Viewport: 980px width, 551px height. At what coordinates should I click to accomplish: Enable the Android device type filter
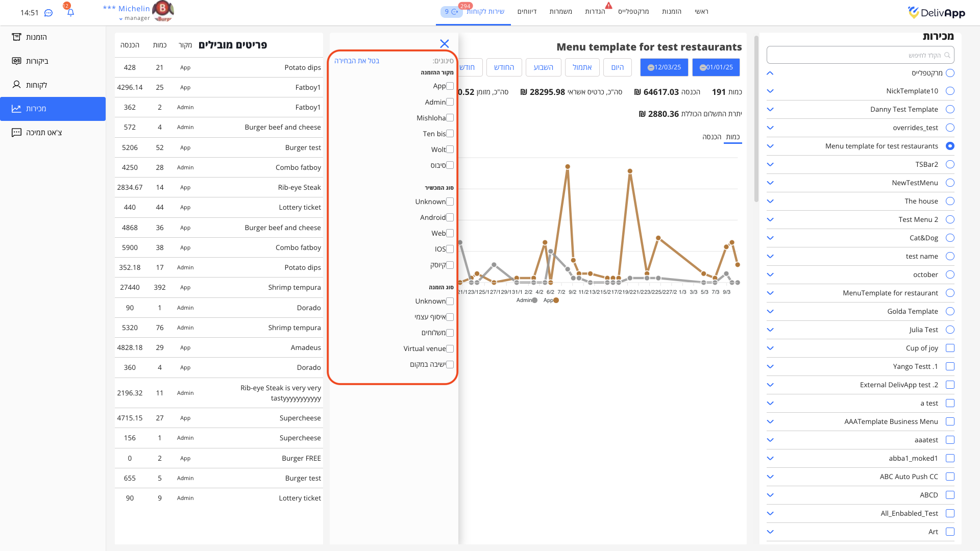pyautogui.click(x=450, y=217)
